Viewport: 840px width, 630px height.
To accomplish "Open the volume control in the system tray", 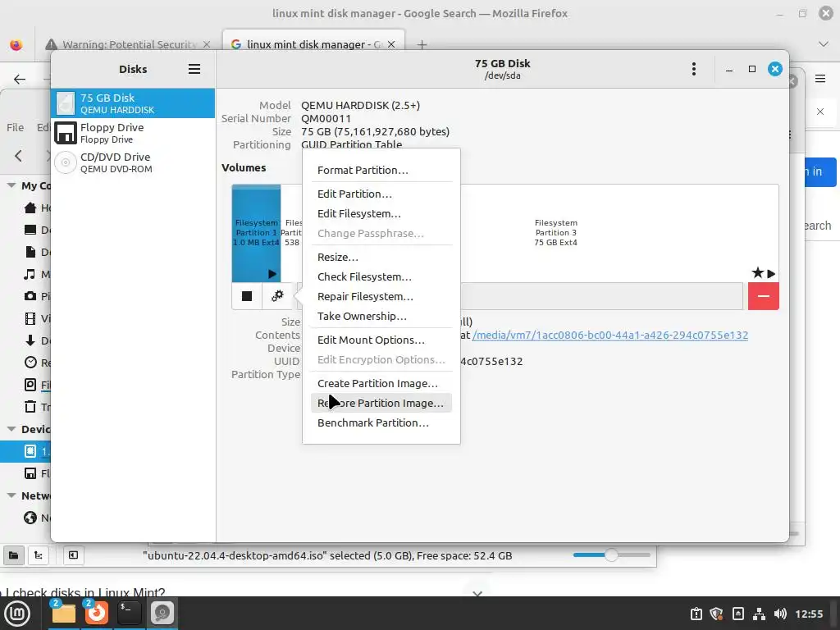I will pyautogui.click(x=780, y=614).
